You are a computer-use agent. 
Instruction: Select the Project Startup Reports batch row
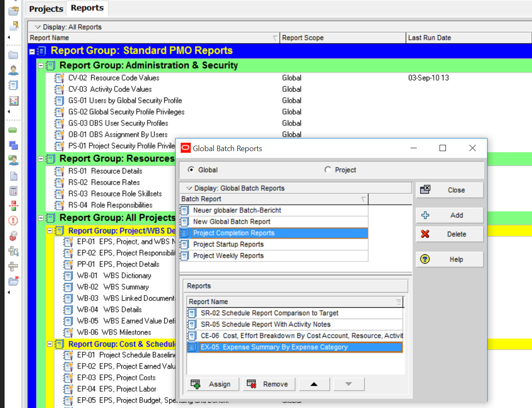click(x=228, y=244)
